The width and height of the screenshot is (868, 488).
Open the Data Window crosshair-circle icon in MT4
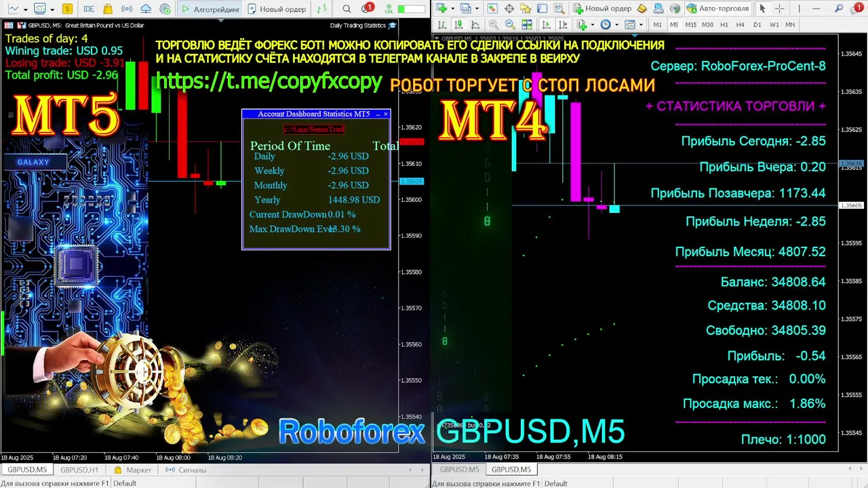click(x=509, y=9)
